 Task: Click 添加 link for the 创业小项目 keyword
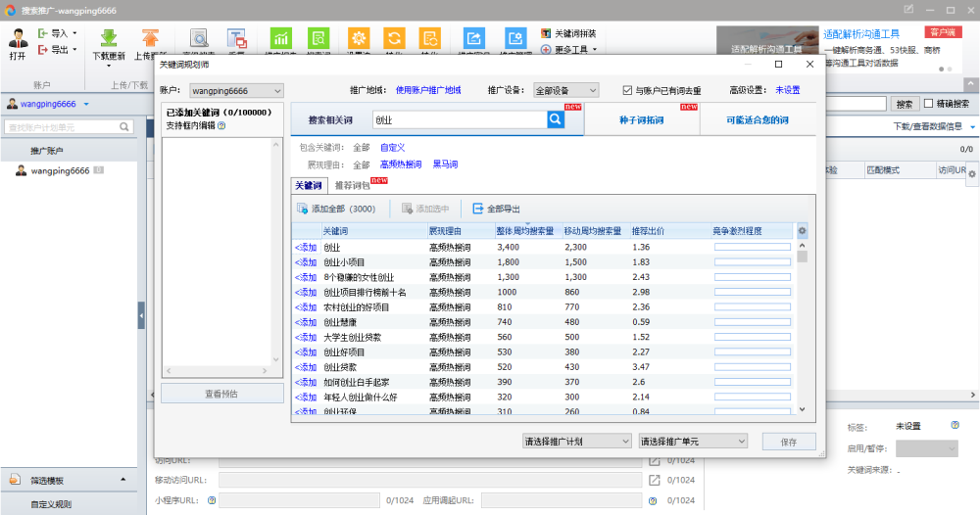pos(306,262)
